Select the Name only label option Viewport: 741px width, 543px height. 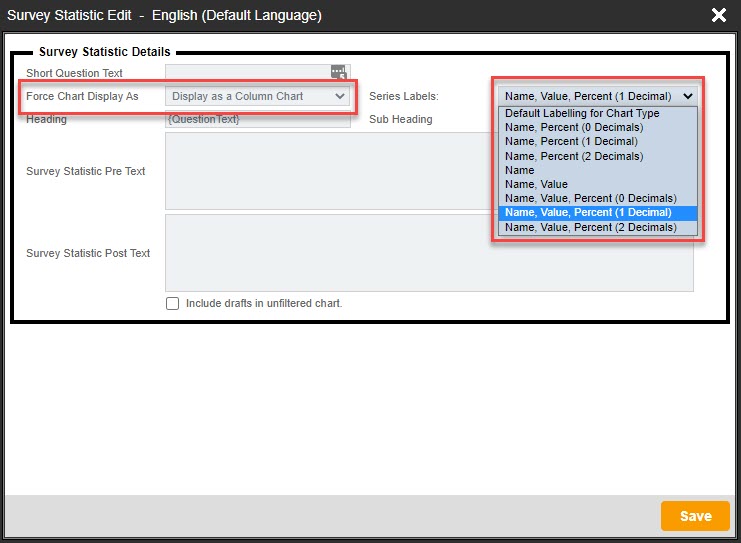pos(520,170)
